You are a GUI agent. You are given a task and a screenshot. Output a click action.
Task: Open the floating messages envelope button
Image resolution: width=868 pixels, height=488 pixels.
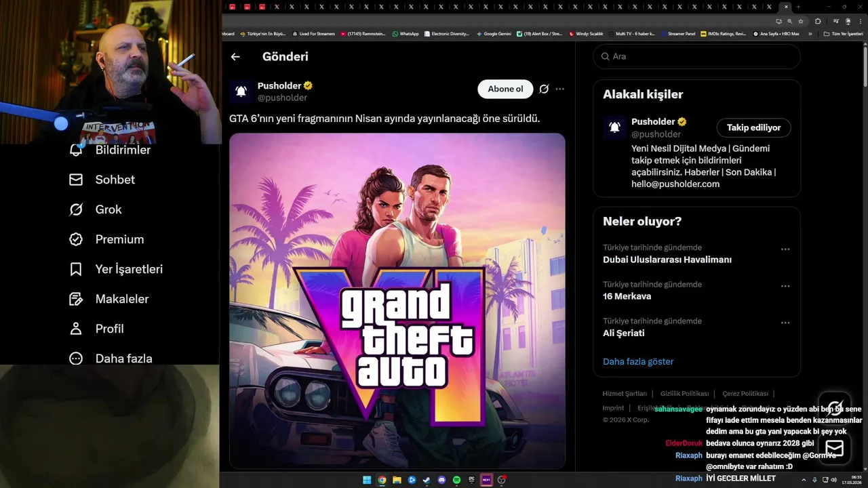[835, 448]
